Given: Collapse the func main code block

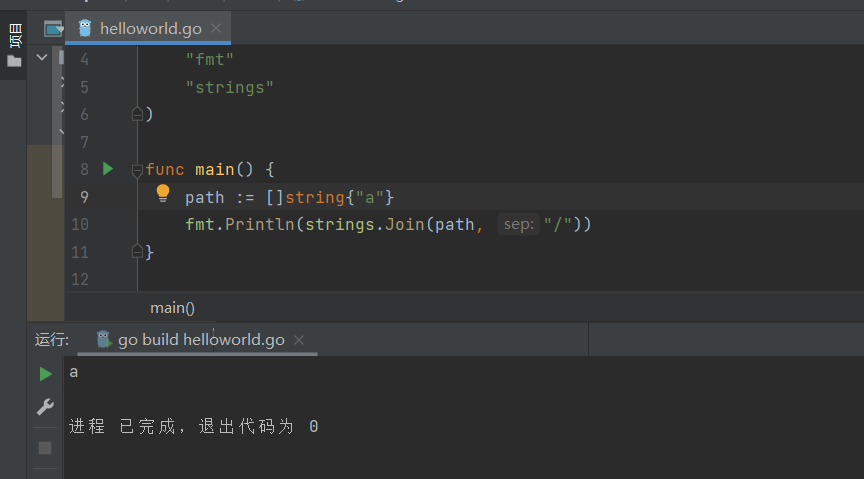Looking at the screenshot, I should (137, 170).
